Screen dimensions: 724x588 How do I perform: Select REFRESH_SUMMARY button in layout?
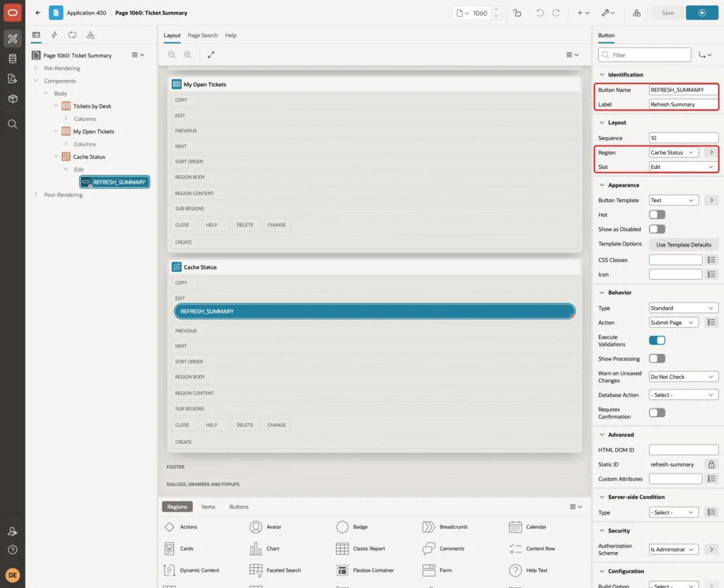(x=375, y=311)
